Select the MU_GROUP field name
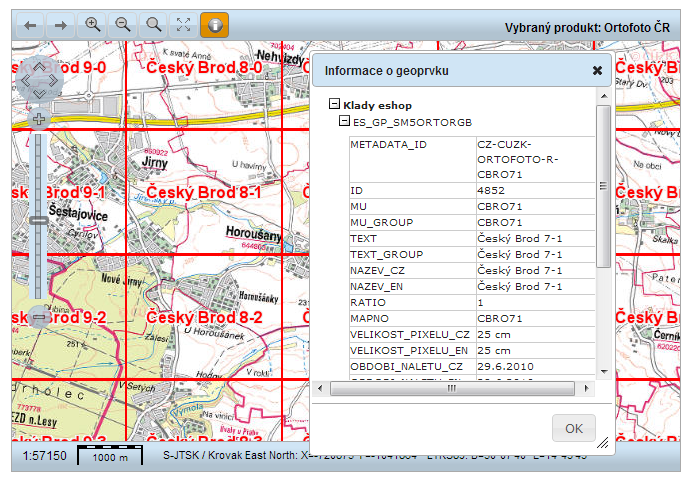The height and width of the screenshot is (486, 690). [382, 223]
